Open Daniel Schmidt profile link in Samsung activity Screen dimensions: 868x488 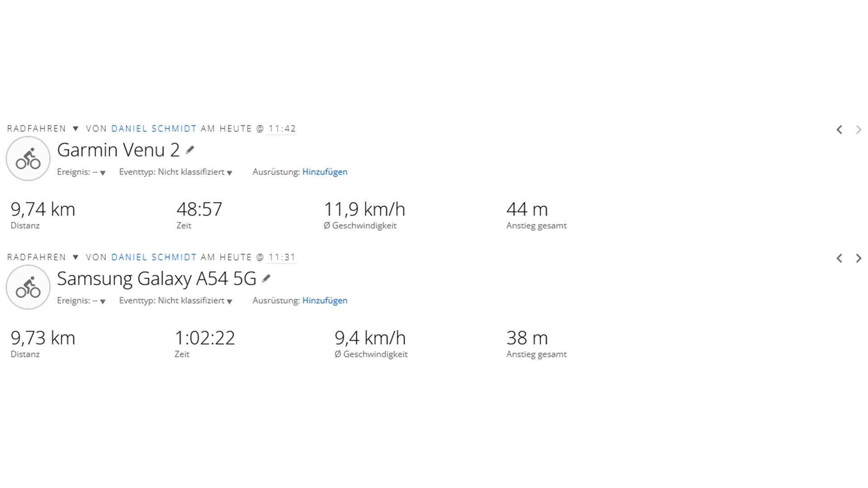(154, 257)
